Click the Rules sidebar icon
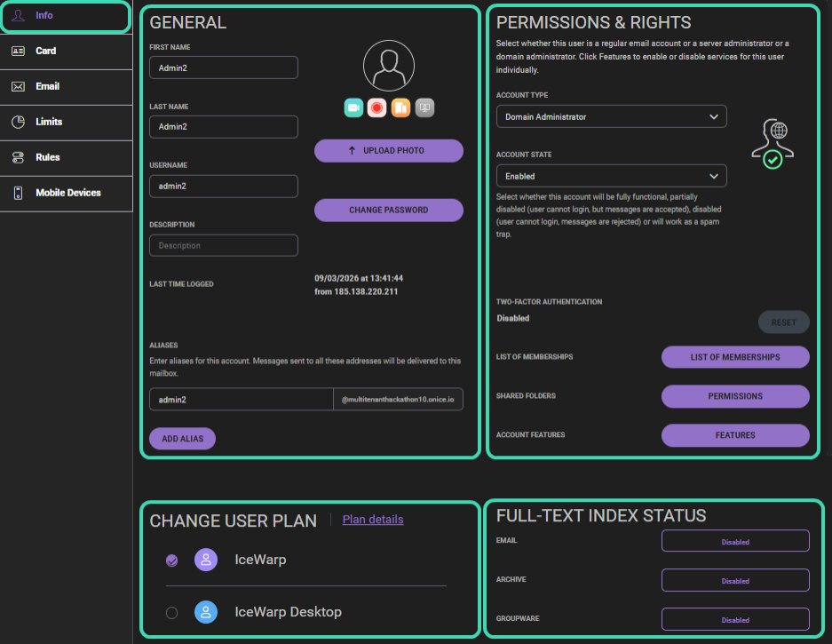The height and width of the screenshot is (644, 832). point(18,158)
